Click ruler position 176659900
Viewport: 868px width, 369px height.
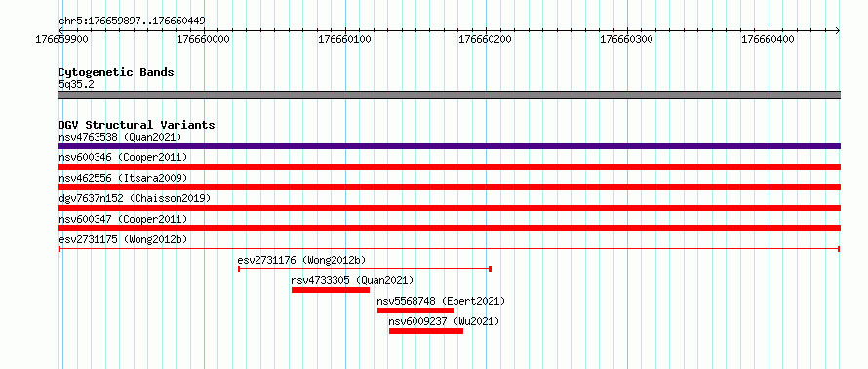[x=61, y=39]
